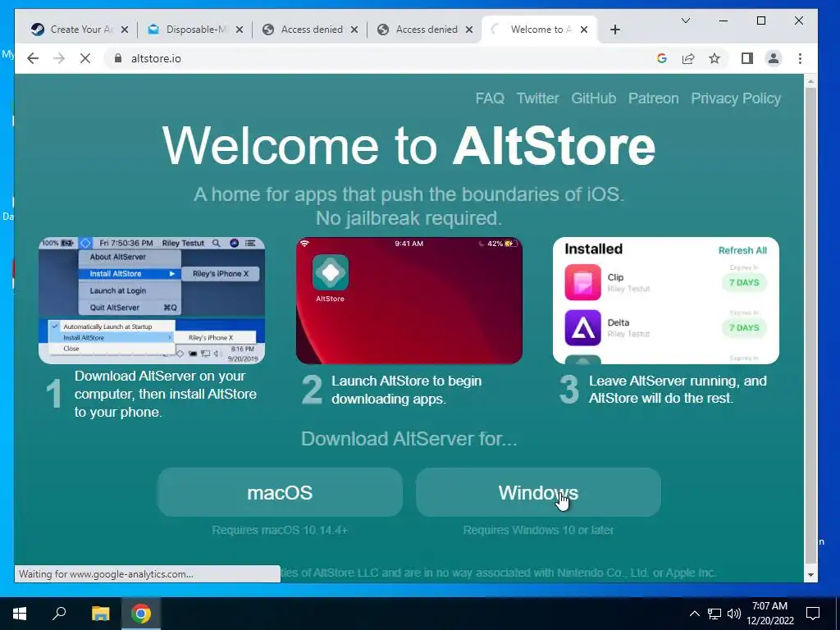Open the GitHub link
The width and height of the screenshot is (840, 630).
pos(593,98)
